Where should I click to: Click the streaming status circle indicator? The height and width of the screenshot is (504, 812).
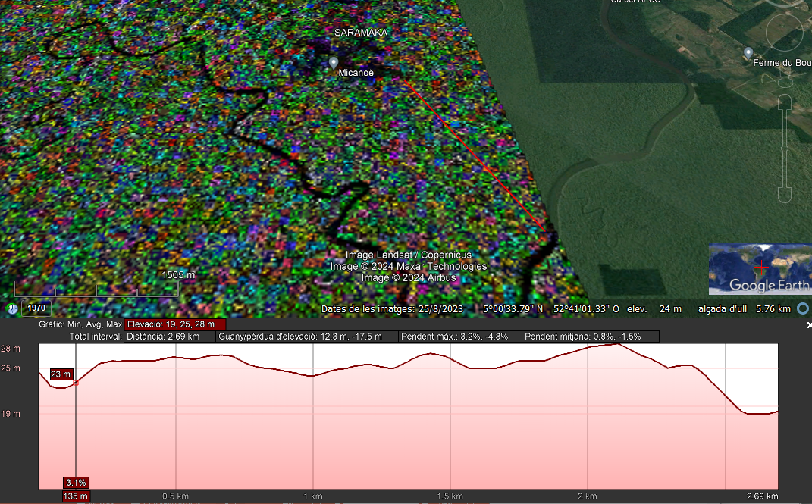(x=803, y=309)
